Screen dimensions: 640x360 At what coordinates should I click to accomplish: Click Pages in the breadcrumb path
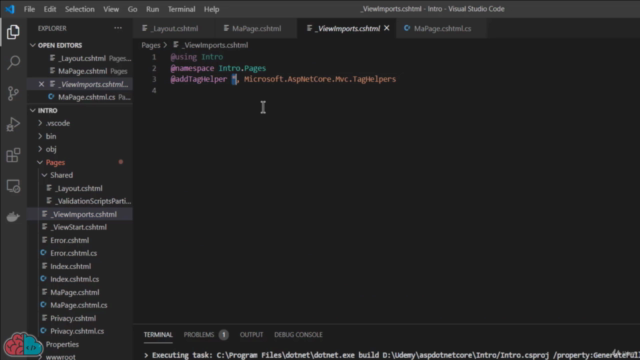tap(151, 45)
